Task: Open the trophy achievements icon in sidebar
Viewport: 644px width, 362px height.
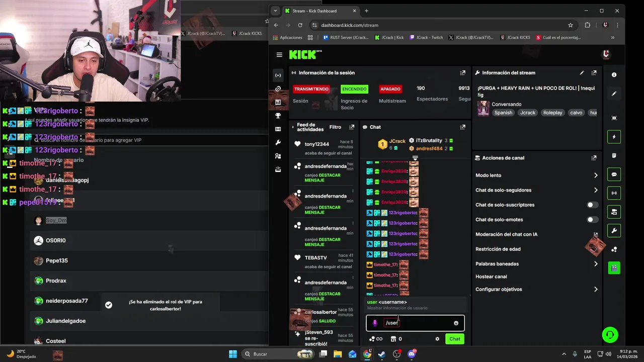Action: pyautogui.click(x=278, y=116)
